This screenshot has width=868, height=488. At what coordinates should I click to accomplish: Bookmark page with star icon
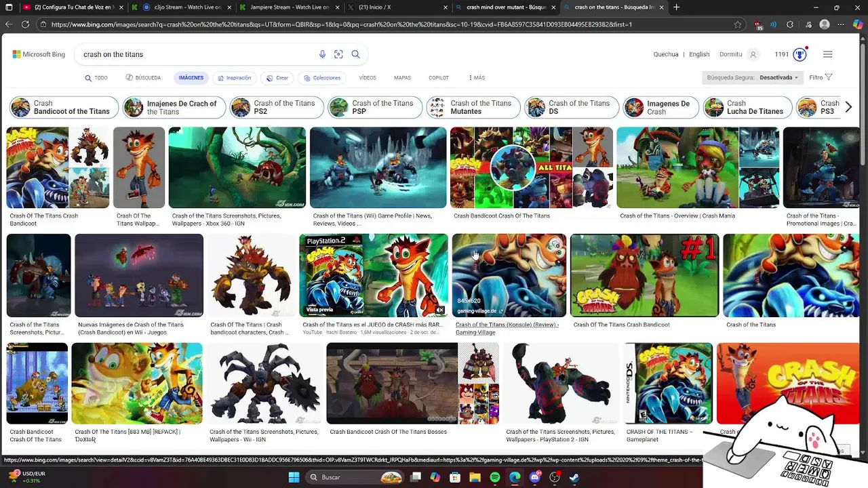point(738,24)
